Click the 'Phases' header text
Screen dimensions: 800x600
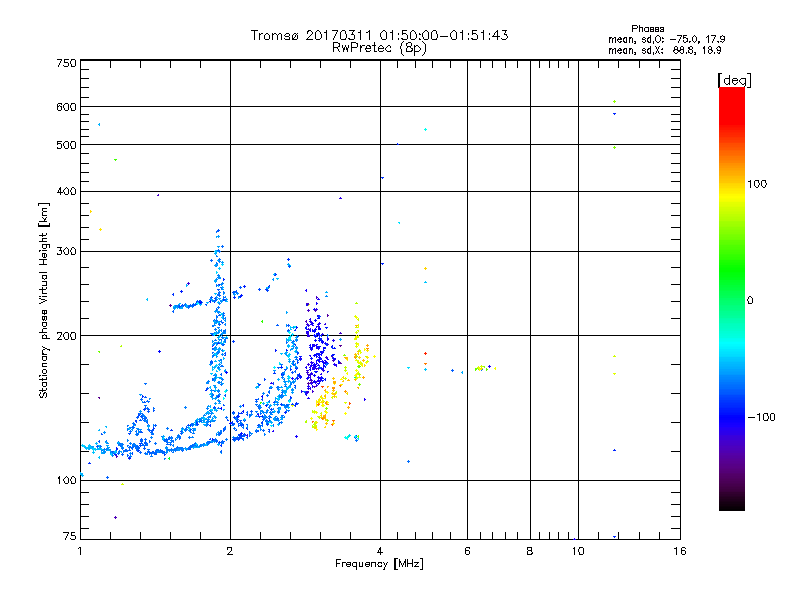click(x=647, y=29)
